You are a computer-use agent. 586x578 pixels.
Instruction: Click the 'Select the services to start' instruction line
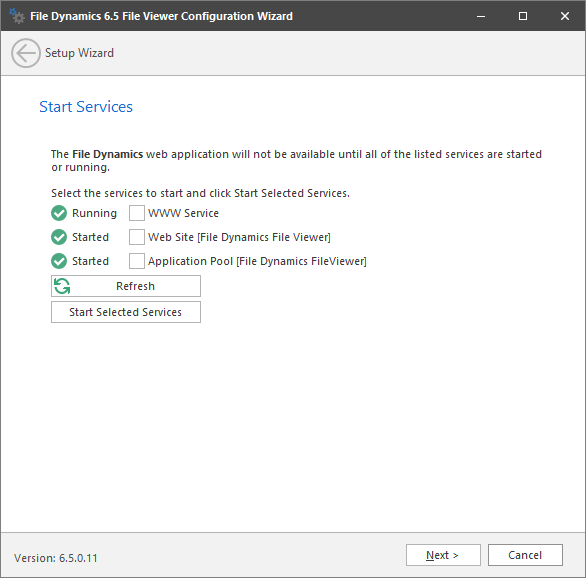click(x=200, y=193)
